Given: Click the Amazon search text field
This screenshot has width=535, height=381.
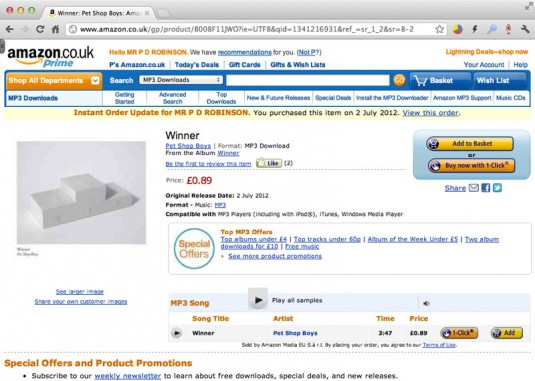Looking at the screenshot, I should [308, 80].
